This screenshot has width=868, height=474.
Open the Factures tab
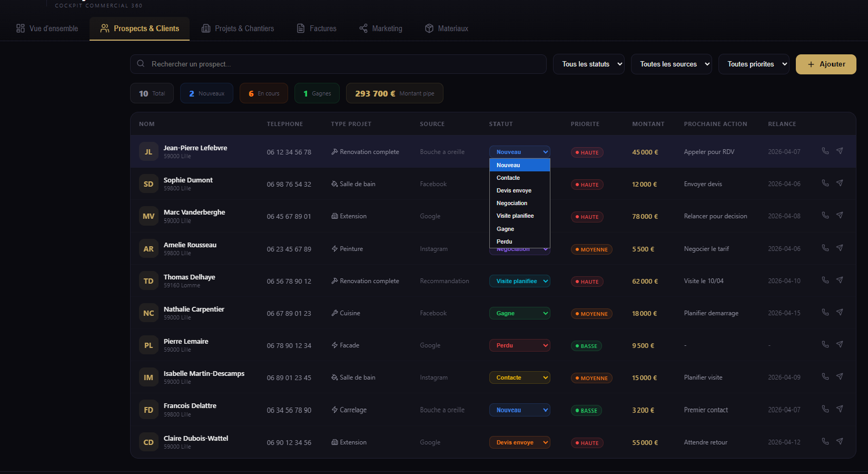click(317, 29)
